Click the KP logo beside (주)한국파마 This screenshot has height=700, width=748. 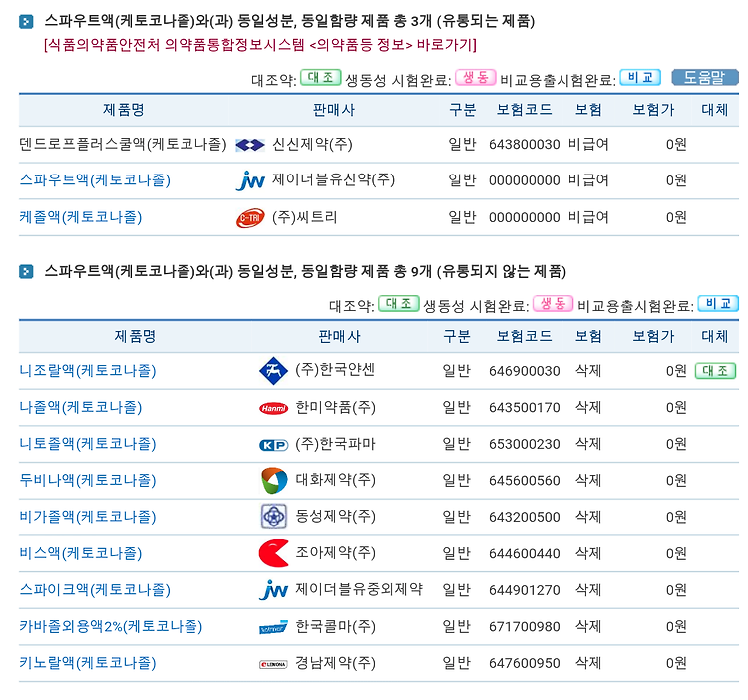coord(274,445)
